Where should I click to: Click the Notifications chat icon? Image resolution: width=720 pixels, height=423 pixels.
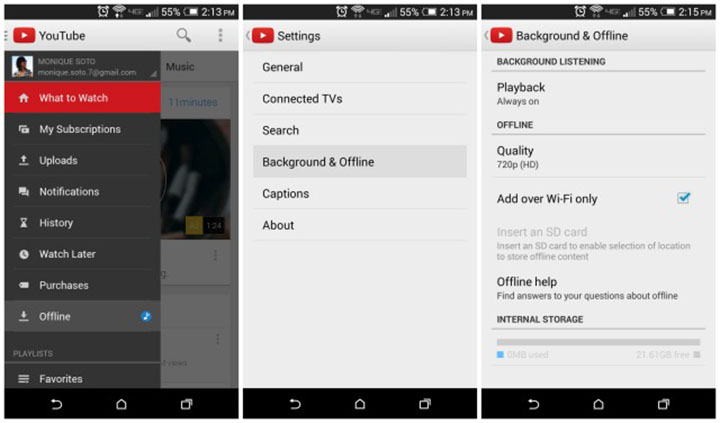(x=24, y=192)
